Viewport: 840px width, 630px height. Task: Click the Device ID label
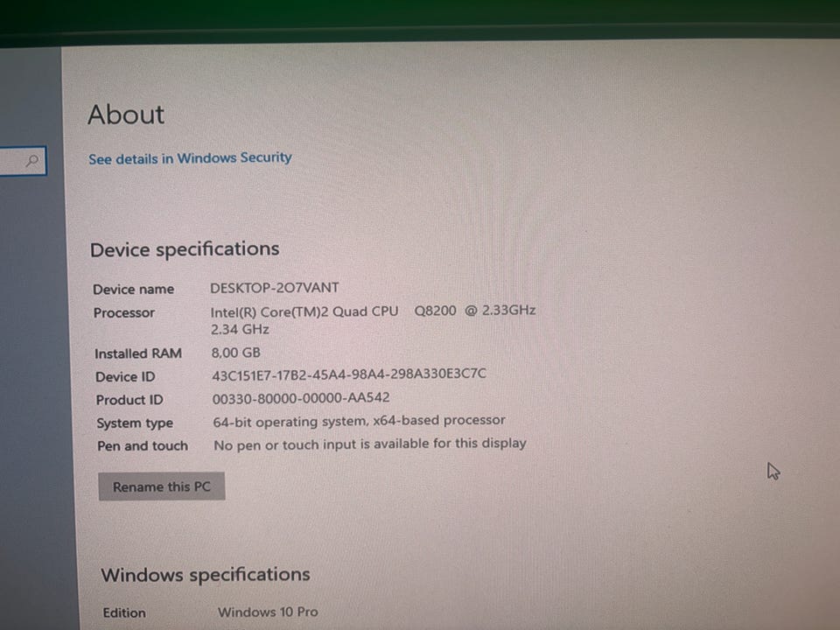click(x=125, y=377)
